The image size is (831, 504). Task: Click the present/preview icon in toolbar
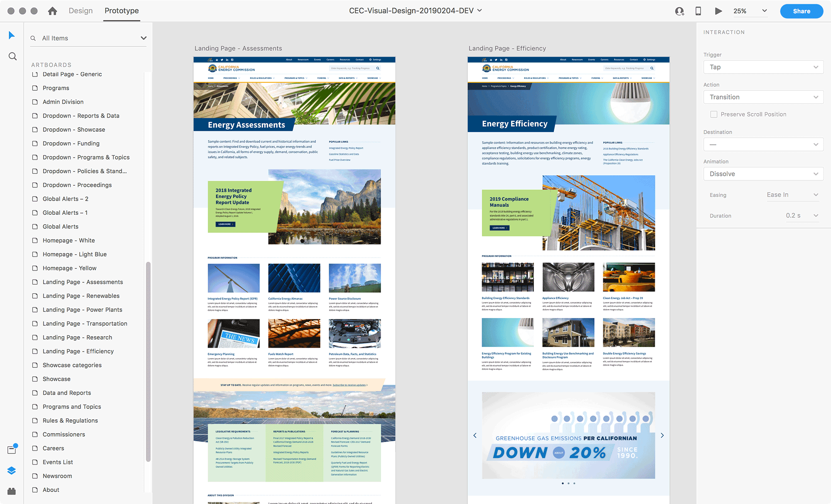pos(720,11)
